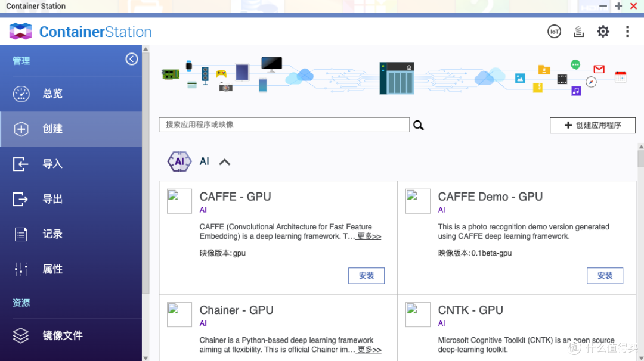Switch to the 管理 Management section
644x361 pixels.
point(21,60)
